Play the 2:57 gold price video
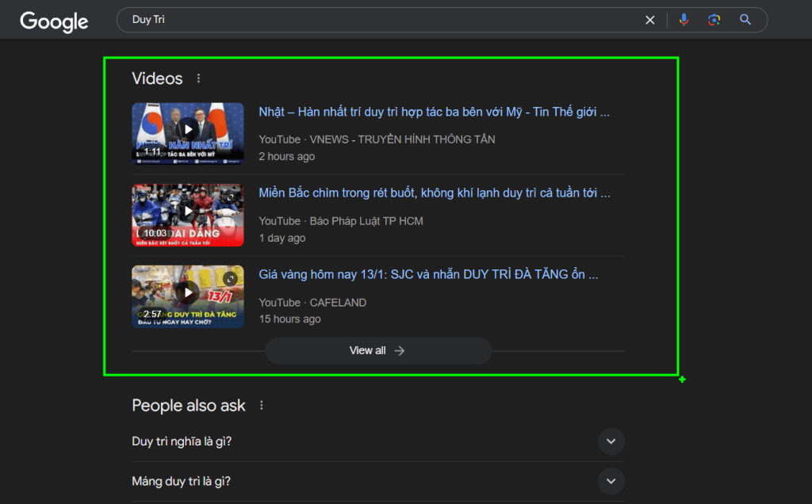This screenshot has height=504, width=812. tap(188, 293)
